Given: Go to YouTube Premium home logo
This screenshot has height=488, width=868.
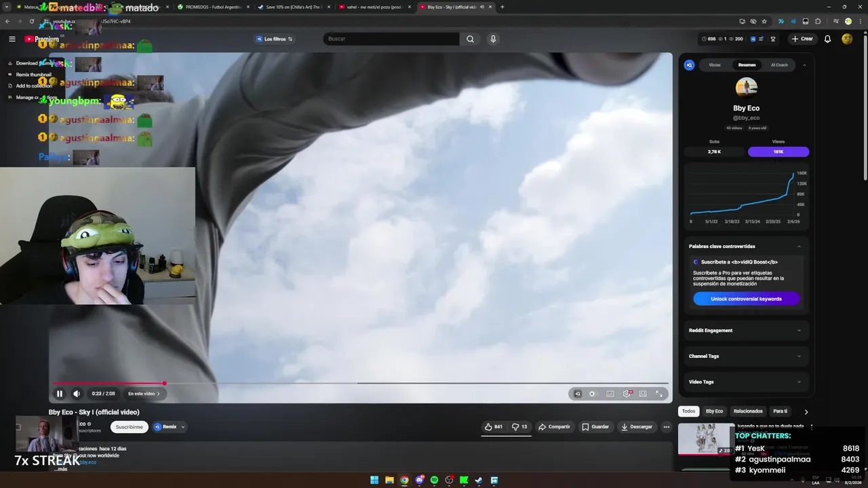Looking at the screenshot, I should [x=42, y=39].
